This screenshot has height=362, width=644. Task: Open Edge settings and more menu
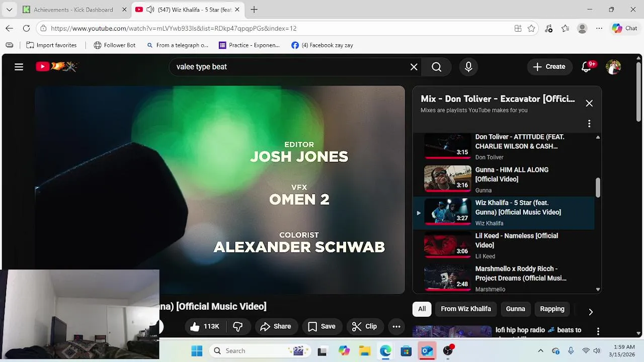(x=599, y=29)
